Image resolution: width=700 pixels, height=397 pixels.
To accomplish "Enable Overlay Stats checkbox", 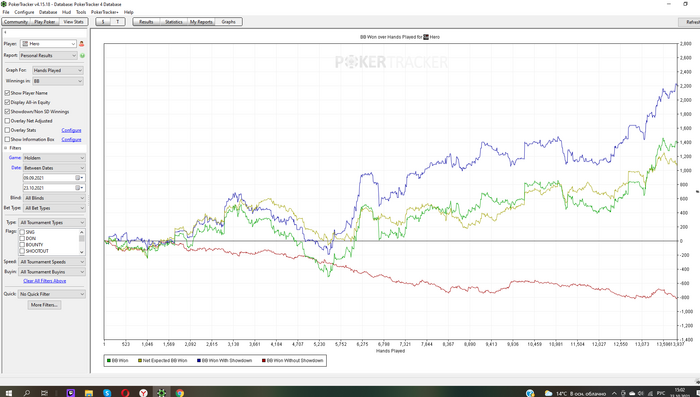I will [x=7, y=130].
